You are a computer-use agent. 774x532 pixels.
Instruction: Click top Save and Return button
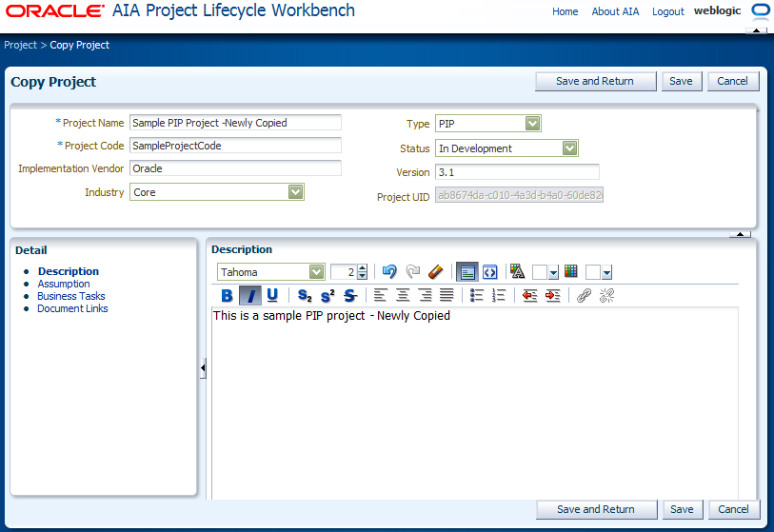(595, 81)
